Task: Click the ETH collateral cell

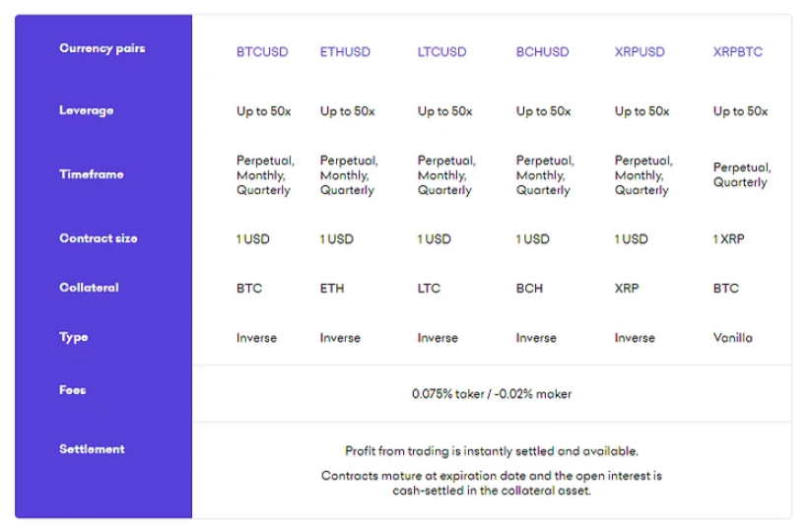Action: (x=331, y=288)
